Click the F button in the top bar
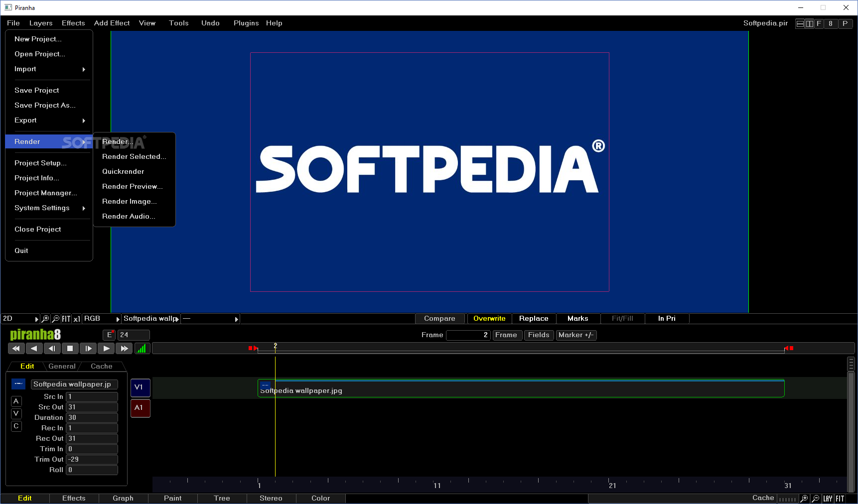 [x=819, y=23]
